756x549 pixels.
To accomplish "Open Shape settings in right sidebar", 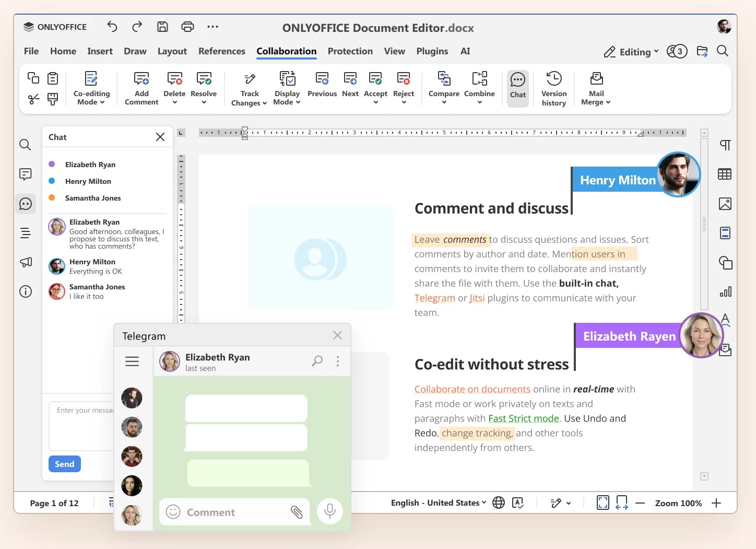I will [725, 262].
